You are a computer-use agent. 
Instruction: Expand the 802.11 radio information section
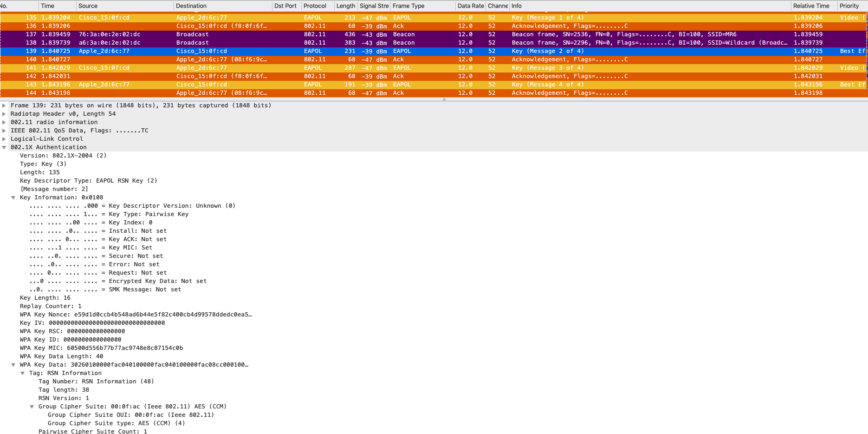coord(4,122)
